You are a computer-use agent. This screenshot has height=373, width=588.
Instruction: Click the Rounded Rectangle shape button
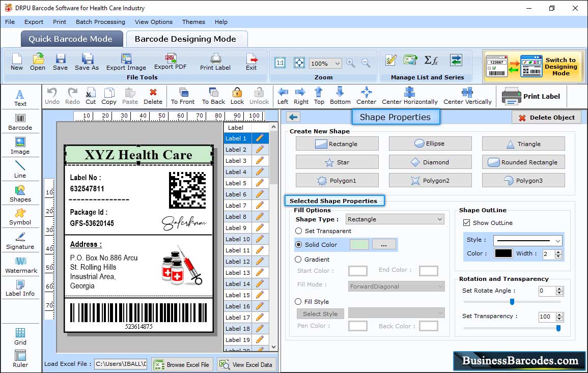coord(523,162)
